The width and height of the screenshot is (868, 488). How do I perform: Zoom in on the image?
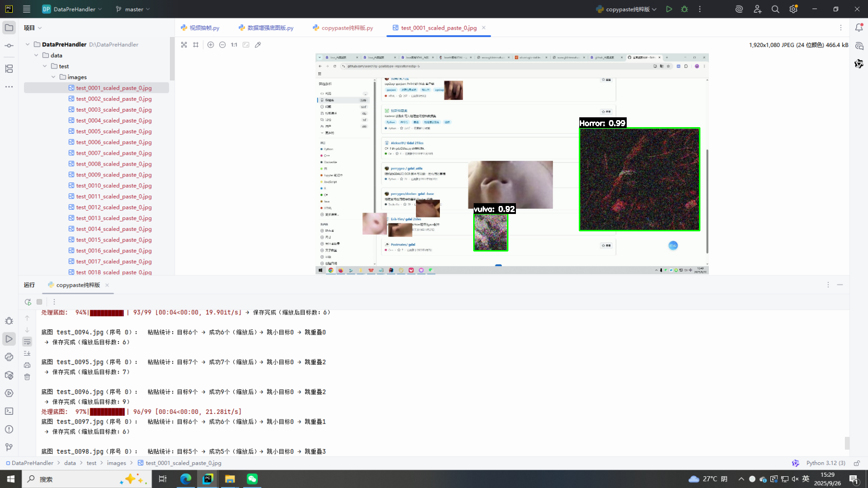pyautogui.click(x=210, y=45)
